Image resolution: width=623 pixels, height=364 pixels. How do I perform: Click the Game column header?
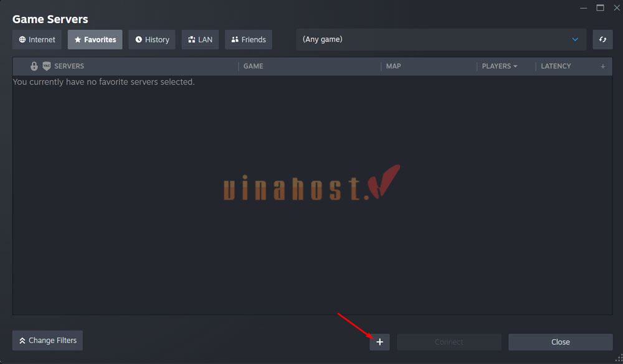[253, 66]
